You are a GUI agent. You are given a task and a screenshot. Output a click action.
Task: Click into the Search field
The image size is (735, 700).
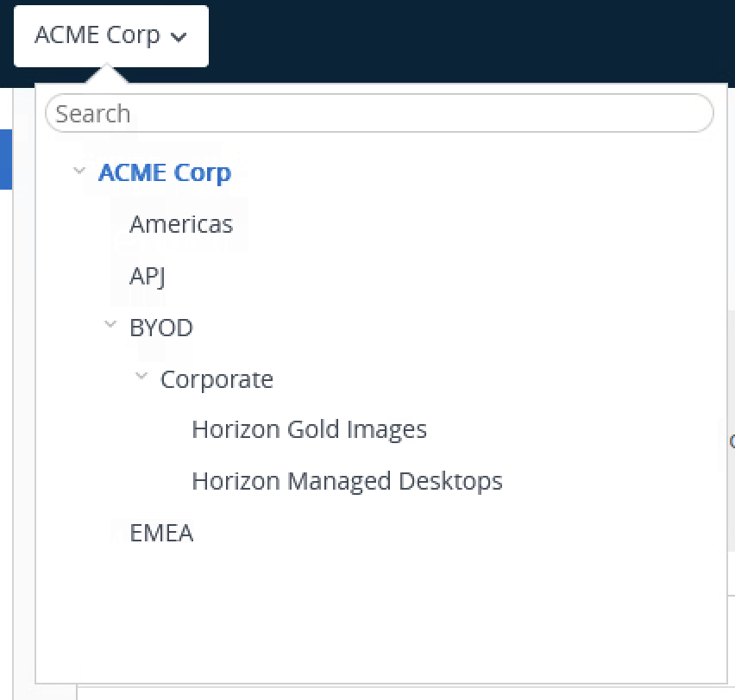[379, 113]
